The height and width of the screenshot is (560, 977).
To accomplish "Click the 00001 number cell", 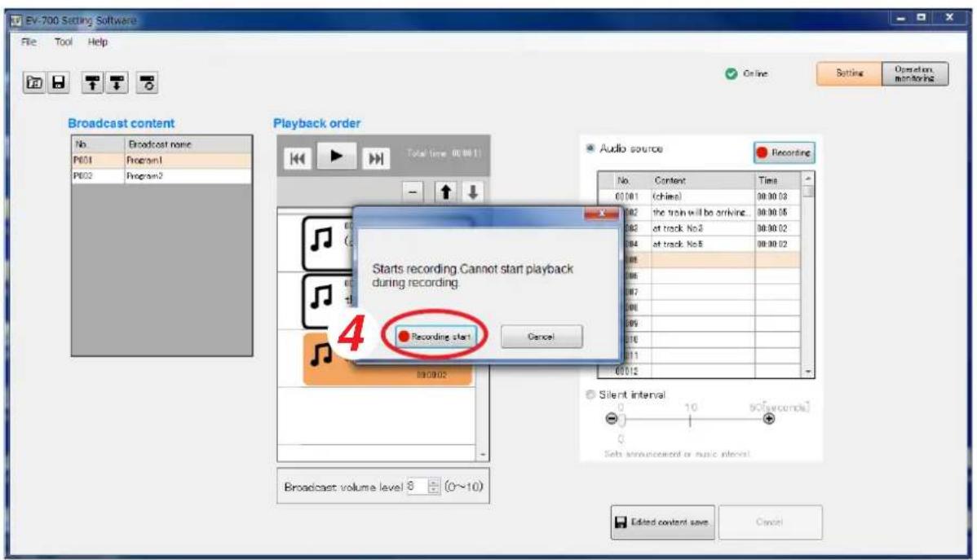I will [625, 196].
